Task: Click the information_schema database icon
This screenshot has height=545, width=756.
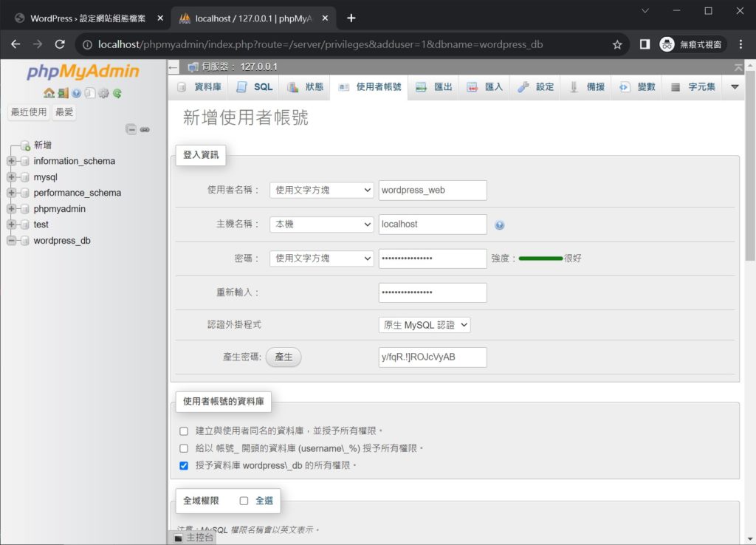Action: pyautogui.click(x=25, y=161)
